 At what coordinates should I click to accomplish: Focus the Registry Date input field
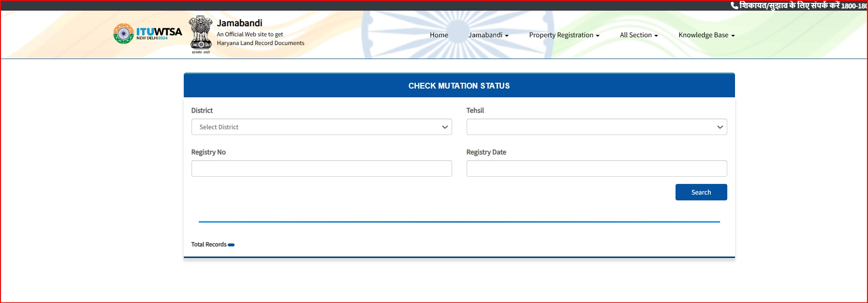[x=596, y=168]
